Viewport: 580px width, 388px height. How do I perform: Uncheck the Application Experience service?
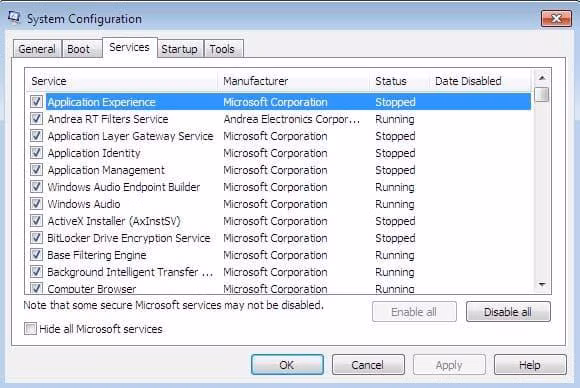pyautogui.click(x=36, y=101)
